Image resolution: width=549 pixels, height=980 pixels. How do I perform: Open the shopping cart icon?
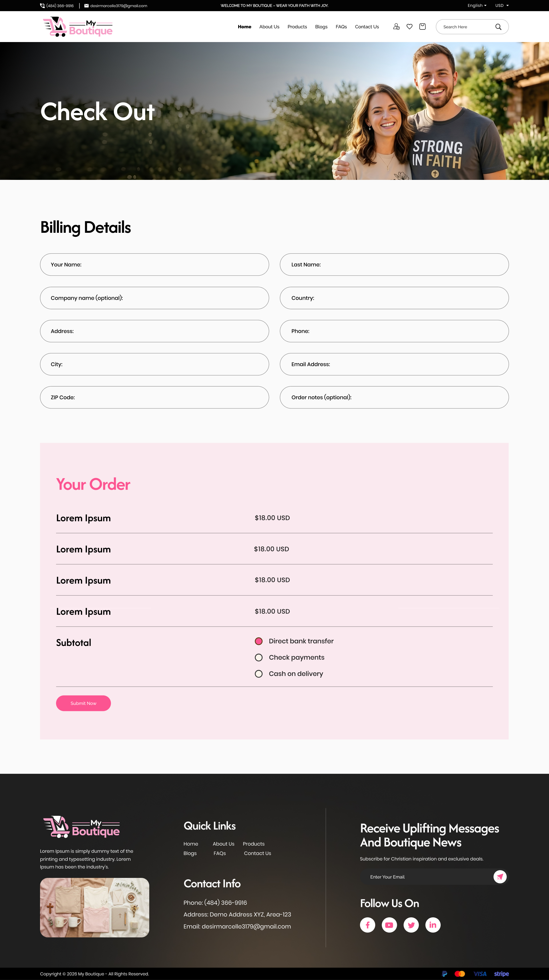tap(422, 27)
